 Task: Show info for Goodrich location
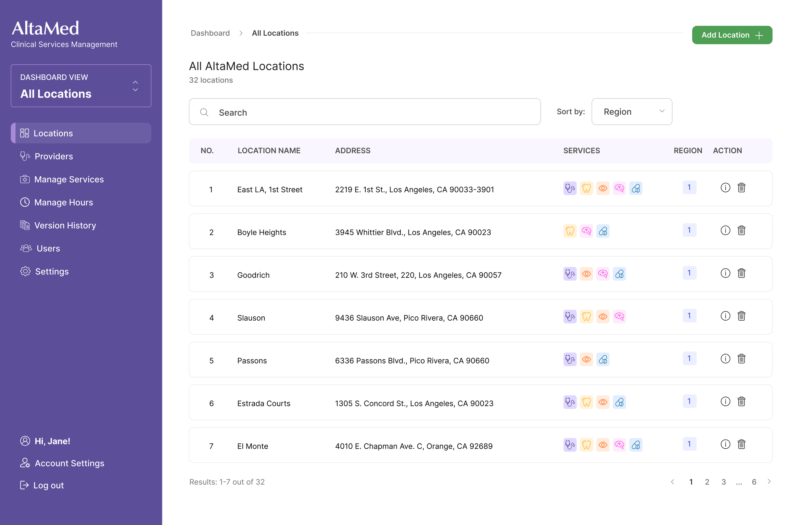[x=725, y=273]
